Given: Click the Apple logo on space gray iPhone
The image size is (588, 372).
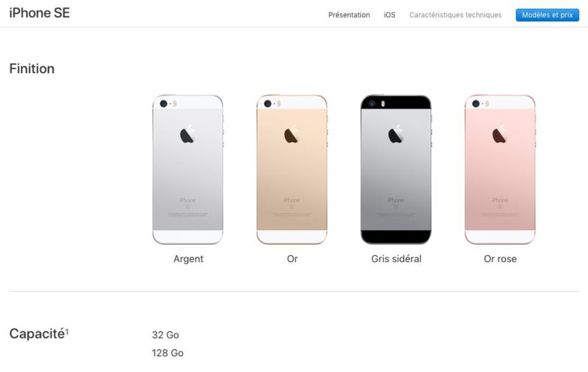Looking at the screenshot, I should (396, 134).
